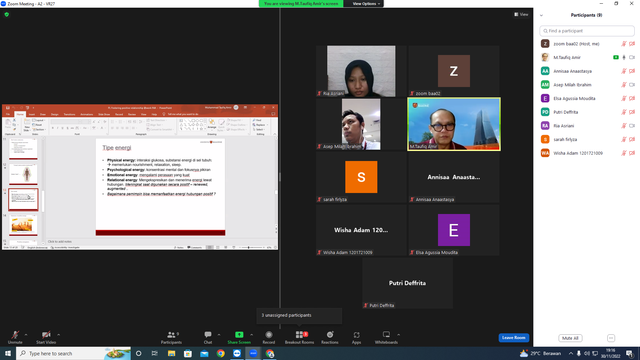Screen dimensions: 640x360
Task: Select Annisaa Anaastasya in participant list
Action: 587,71
